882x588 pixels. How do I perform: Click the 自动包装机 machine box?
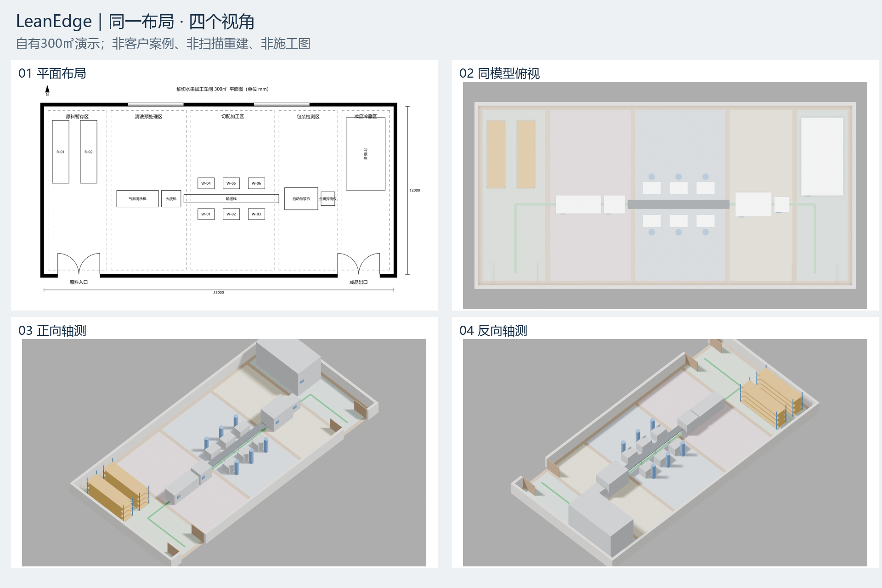point(301,199)
